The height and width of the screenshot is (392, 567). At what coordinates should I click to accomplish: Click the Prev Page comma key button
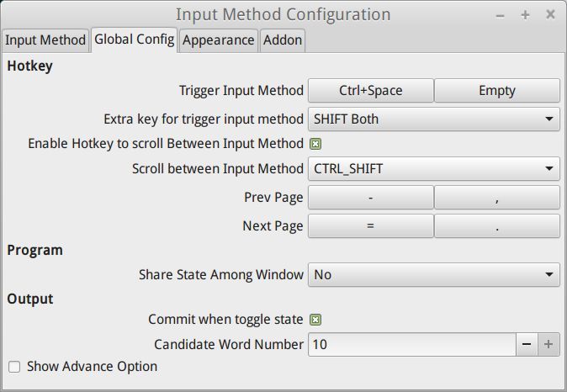pos(497,198)
